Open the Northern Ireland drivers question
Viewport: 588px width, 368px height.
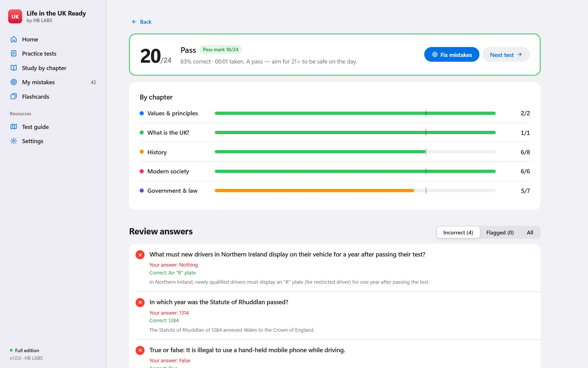[x=287, y=254]
